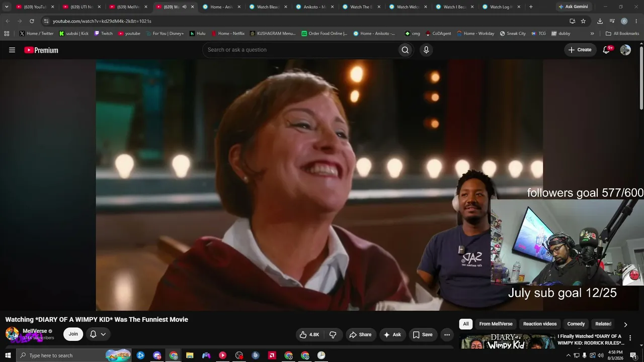644x362 pixels.
Task: Click Create button in YouTube header
Action: point(580,50)
